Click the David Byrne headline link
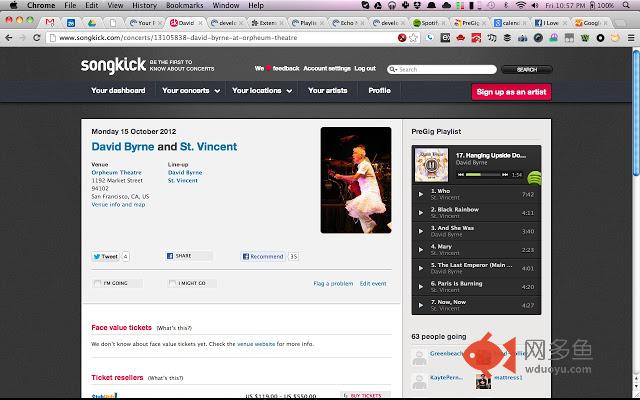Viewport: 640px width, 400px height. (123, 147)
